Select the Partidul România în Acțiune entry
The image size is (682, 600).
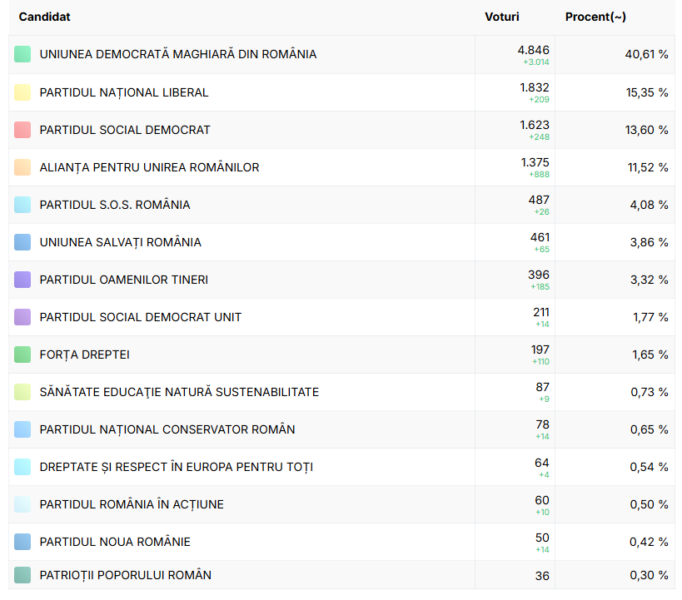[x=131, y=504]
